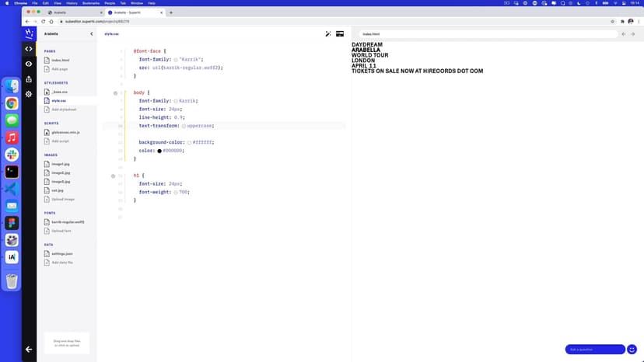
Task: Click the preview eye icon in sidebar
Action: click(x=29, y=64)
